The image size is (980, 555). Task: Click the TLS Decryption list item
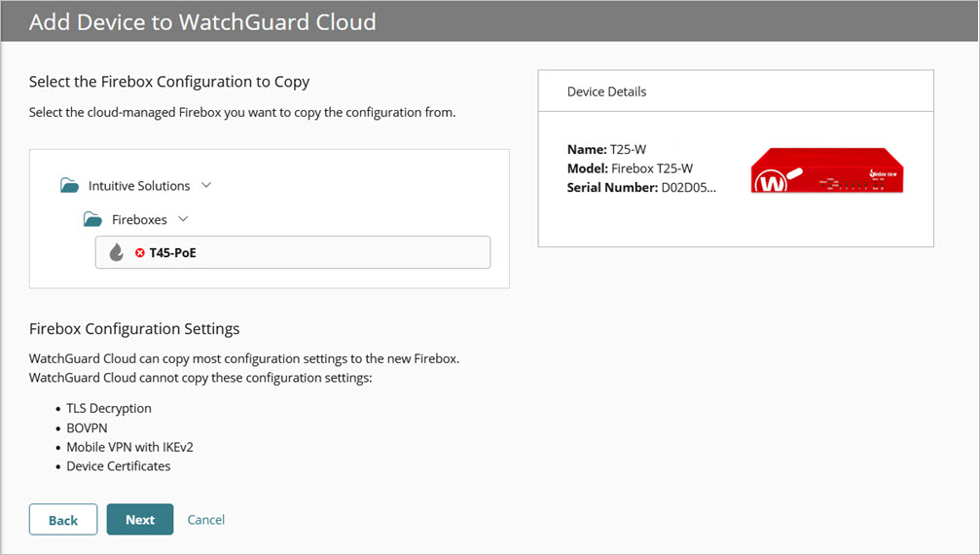(x=109, y=408)
